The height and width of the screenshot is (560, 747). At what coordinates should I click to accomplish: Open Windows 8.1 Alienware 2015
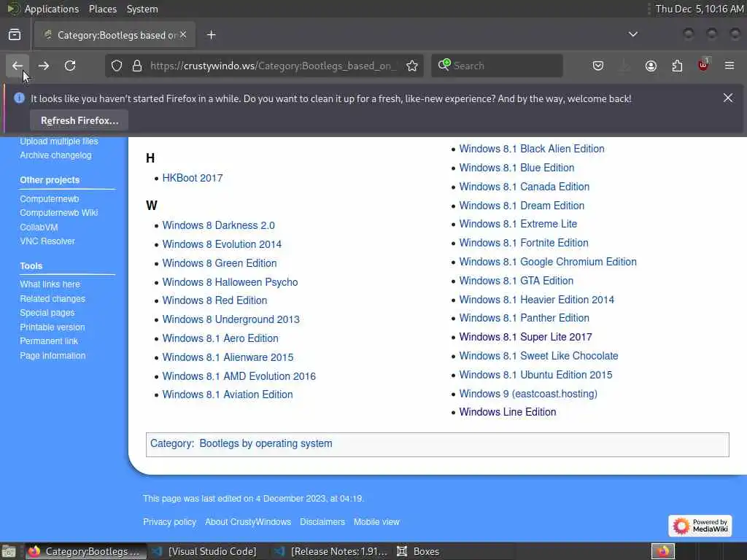[x=228, y=357]
